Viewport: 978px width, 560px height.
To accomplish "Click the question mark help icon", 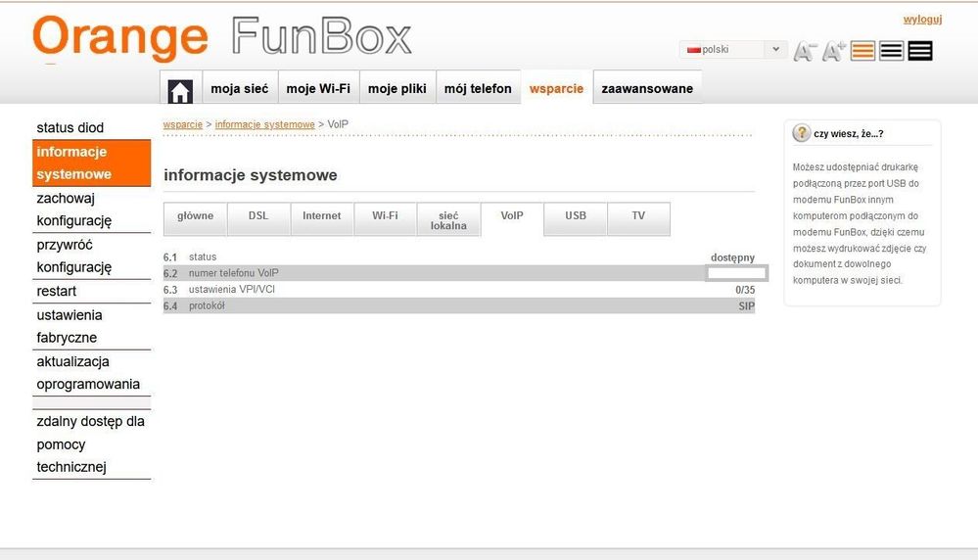I will tap(801, 133).
